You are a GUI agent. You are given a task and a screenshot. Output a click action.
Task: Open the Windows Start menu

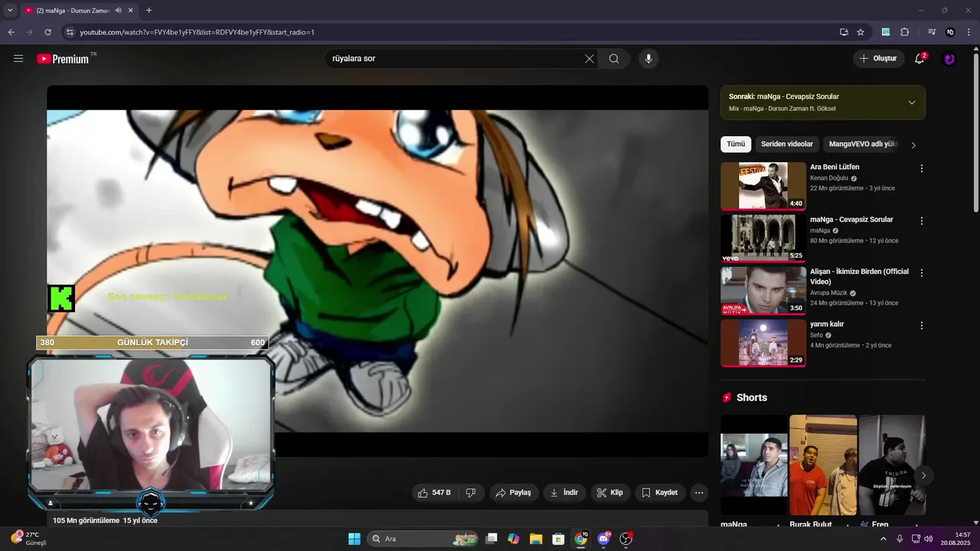pyautogui.click(x=354, y=539)
